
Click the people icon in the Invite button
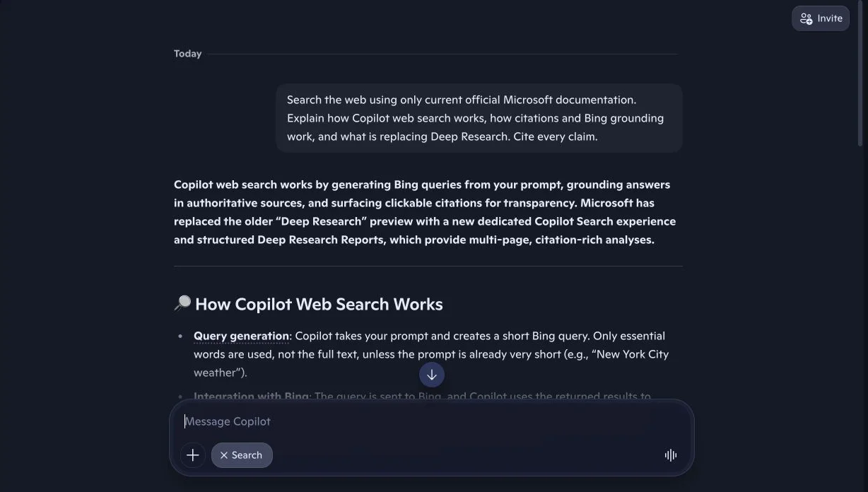[x=806, y=18]
